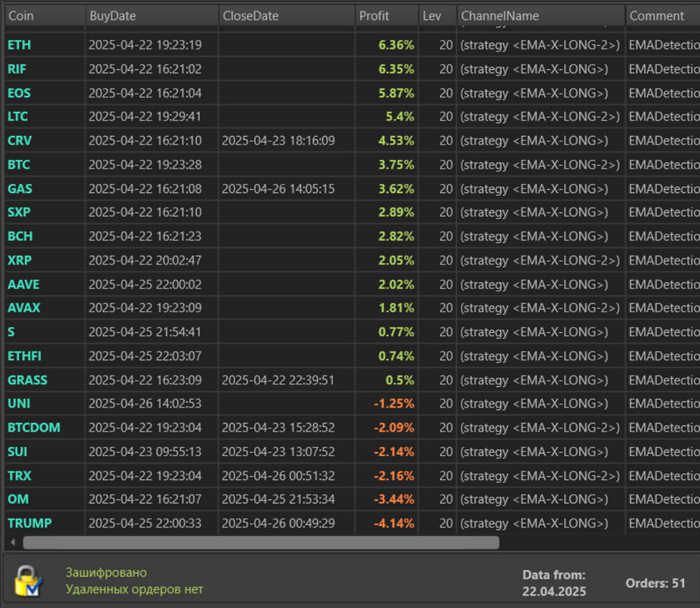The height and width of the screenshot is (608, 700).
Task: Click buy date 2025-04-22 19:23:19
Action: 145,45
